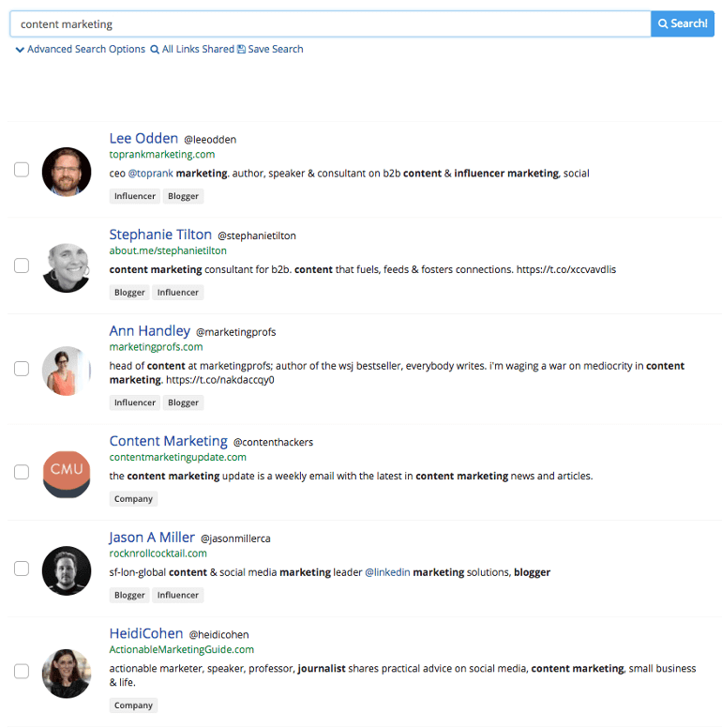
Task: Open All Links Shared magnifier link
Action: (x=192, y=49)
